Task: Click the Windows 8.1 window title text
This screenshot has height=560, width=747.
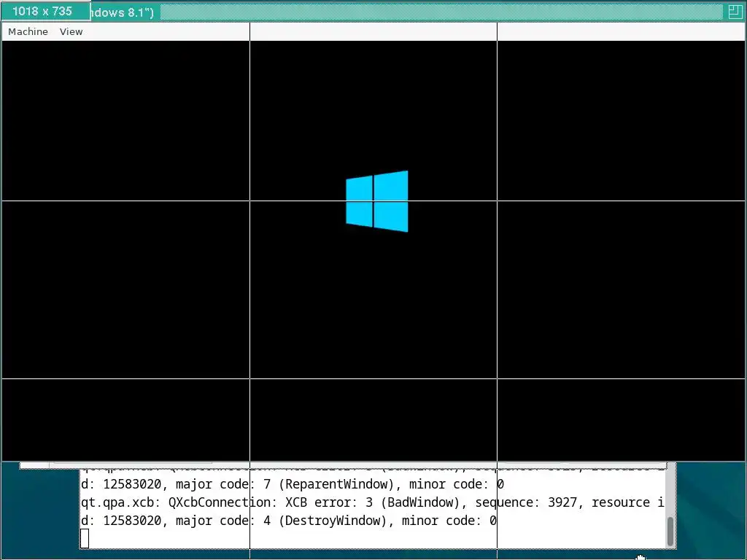Action: coord(123,12)
